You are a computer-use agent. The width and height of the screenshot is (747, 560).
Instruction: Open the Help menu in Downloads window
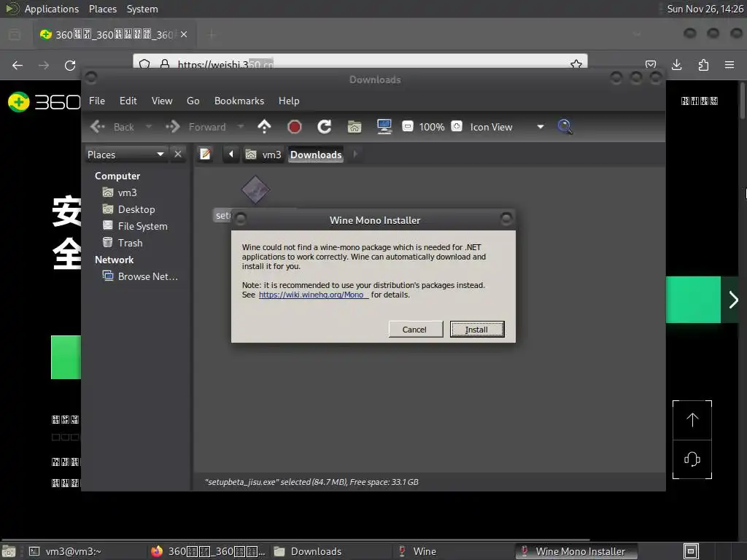[289, 101]
